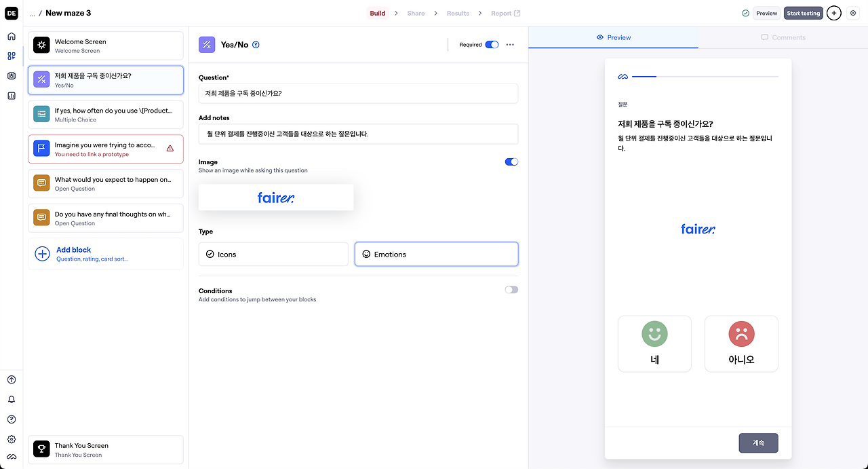
Task: Open the three-dots block options menu
Action: click(510, 45)
